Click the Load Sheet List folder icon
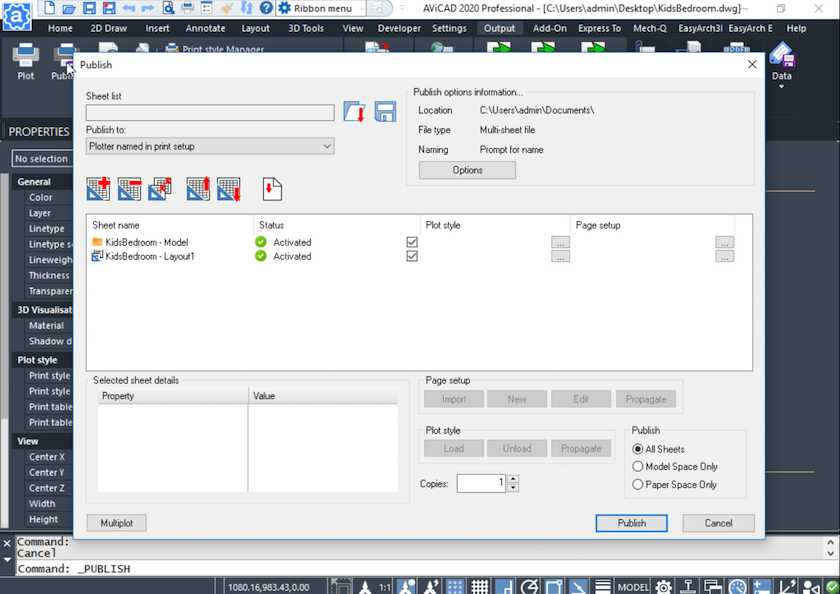This screenshot has width=840, height=594. pyautogui.click(x=354, y=112)
